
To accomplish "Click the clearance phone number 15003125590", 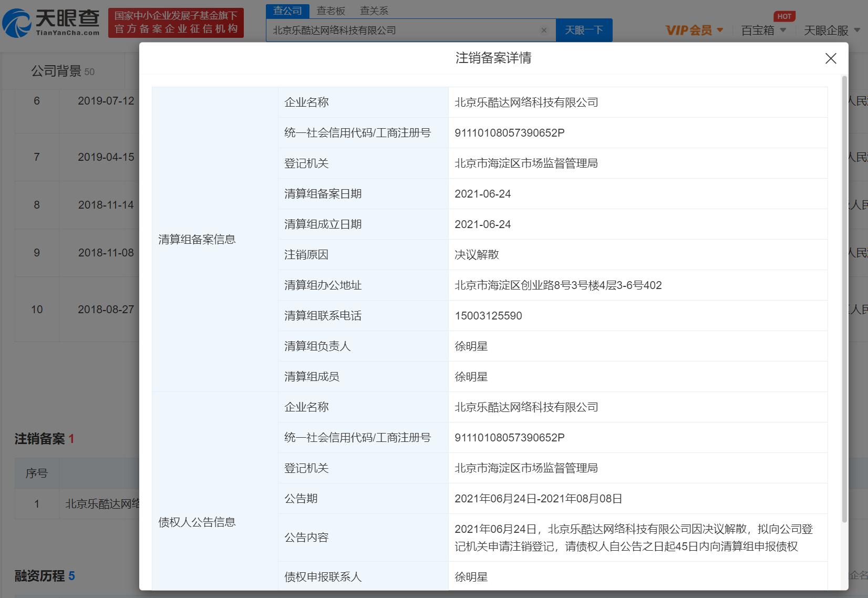I will point(488,315).
